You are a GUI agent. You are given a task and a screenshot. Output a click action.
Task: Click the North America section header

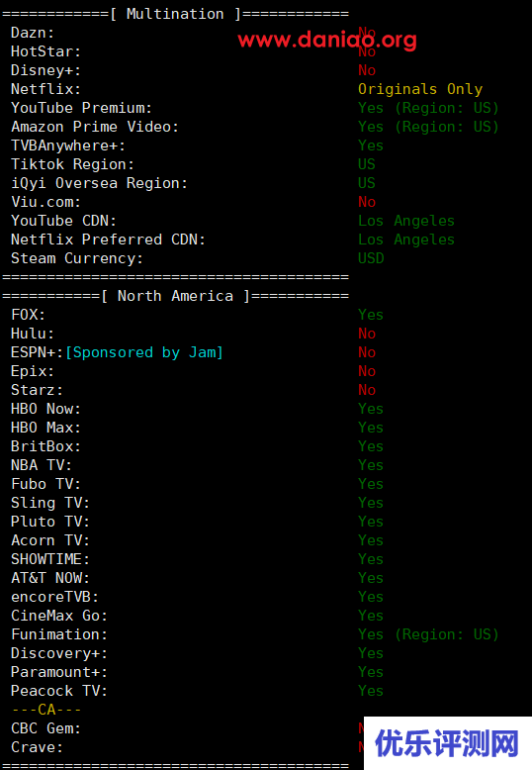point(175,296)
